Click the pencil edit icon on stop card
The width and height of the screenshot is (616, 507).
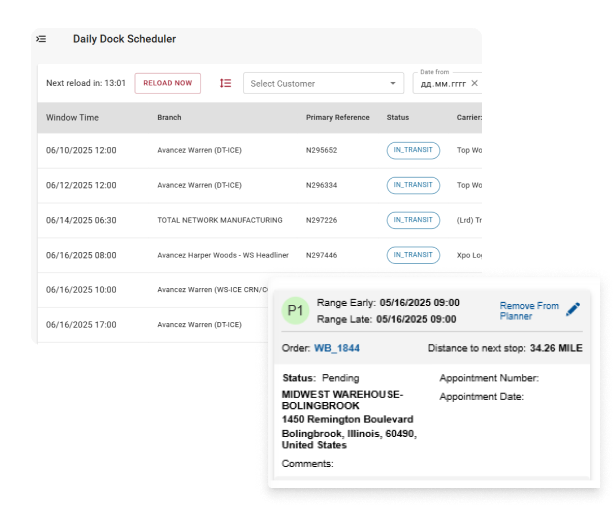(x=573, y=310)
